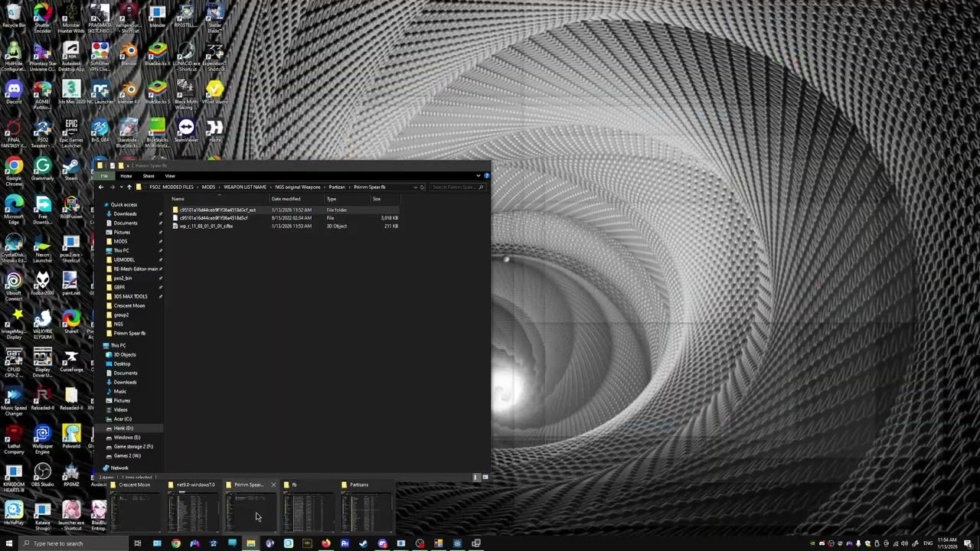Open the Recycle Bin desktop icon
Viewport: 980px width, 551px height.
click(x=14, y=16)
